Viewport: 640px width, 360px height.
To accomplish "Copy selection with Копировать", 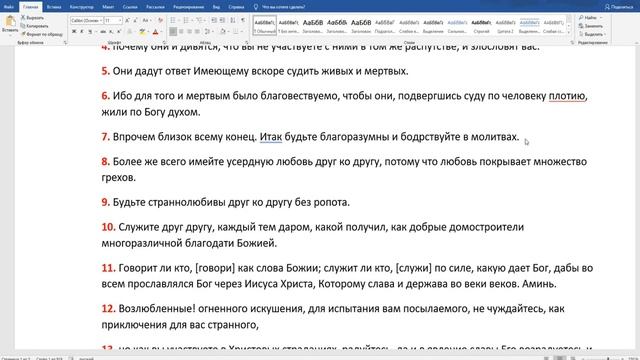I will tap(34, 26).
